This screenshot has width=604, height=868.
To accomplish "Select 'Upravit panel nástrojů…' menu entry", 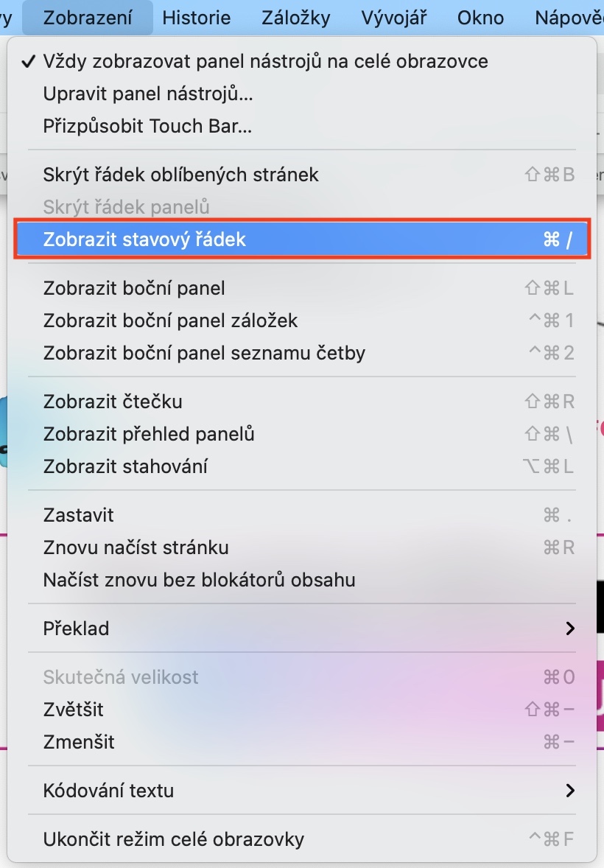I will point(148,94).
